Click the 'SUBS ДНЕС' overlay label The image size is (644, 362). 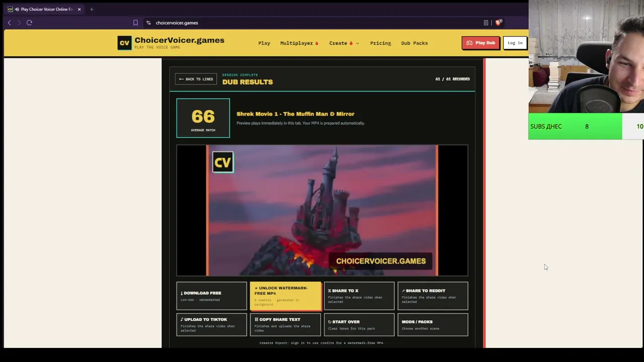point(546,126)
